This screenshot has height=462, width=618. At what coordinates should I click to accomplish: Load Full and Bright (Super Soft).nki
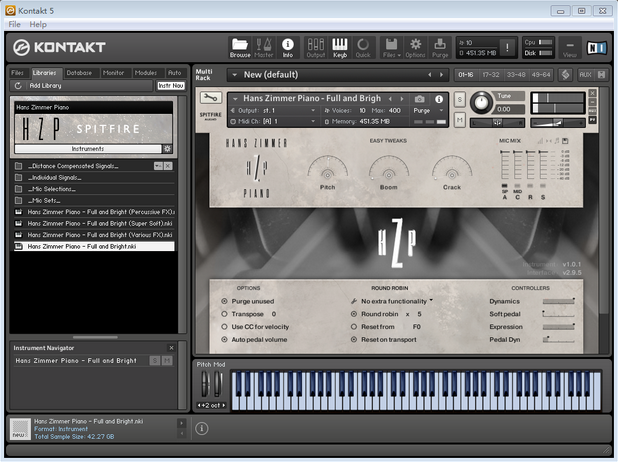tap(95, 224)
